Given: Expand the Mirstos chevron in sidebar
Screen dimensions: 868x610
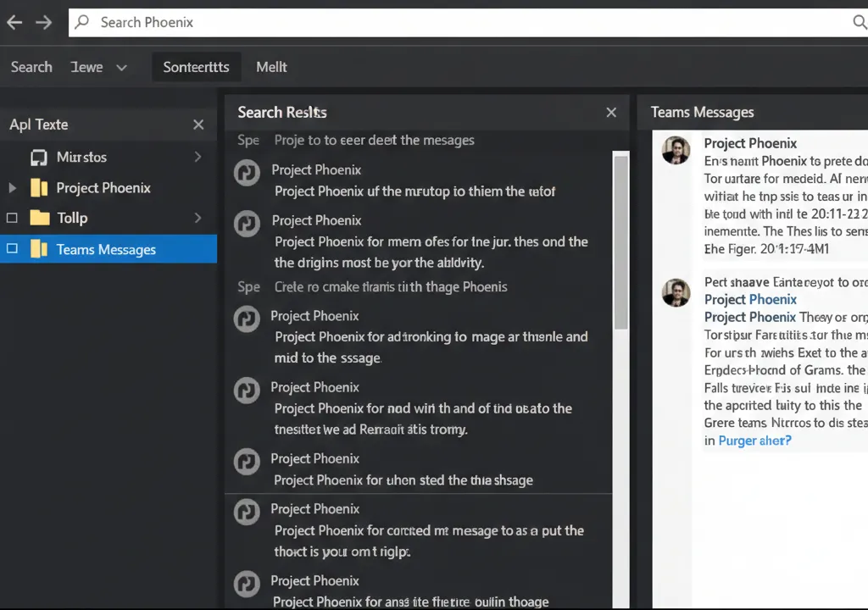Looking at the screenshot, I should tap(198, 157).
